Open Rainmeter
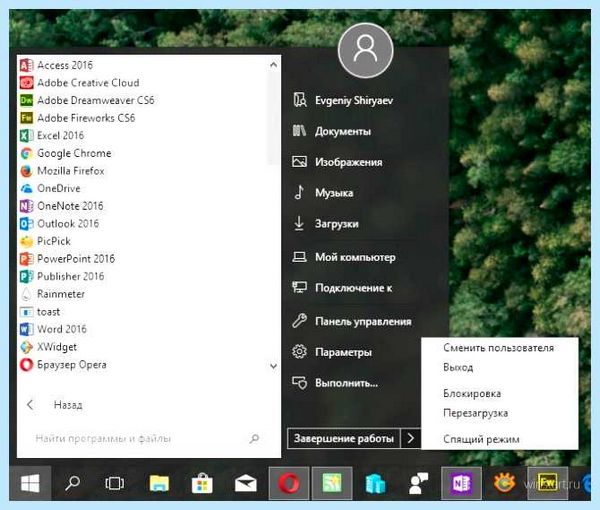600x510 pixels. [53, 294]
